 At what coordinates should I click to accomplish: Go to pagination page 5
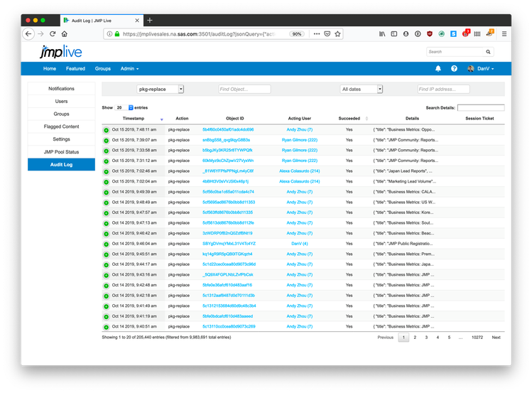(449, 338)
